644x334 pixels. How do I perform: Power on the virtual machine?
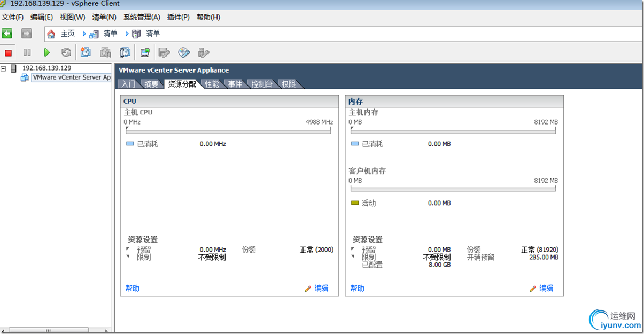tap(47, 52)
